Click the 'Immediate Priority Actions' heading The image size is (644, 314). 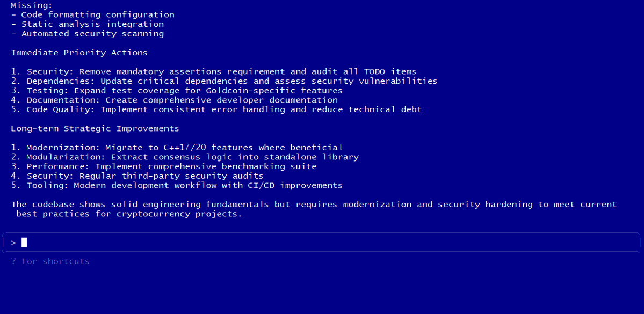(79, 53)
